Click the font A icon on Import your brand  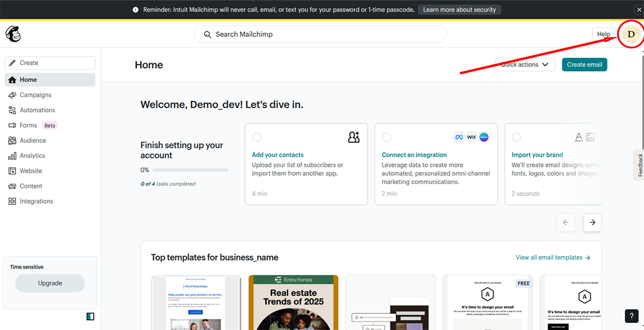[578, 137]
